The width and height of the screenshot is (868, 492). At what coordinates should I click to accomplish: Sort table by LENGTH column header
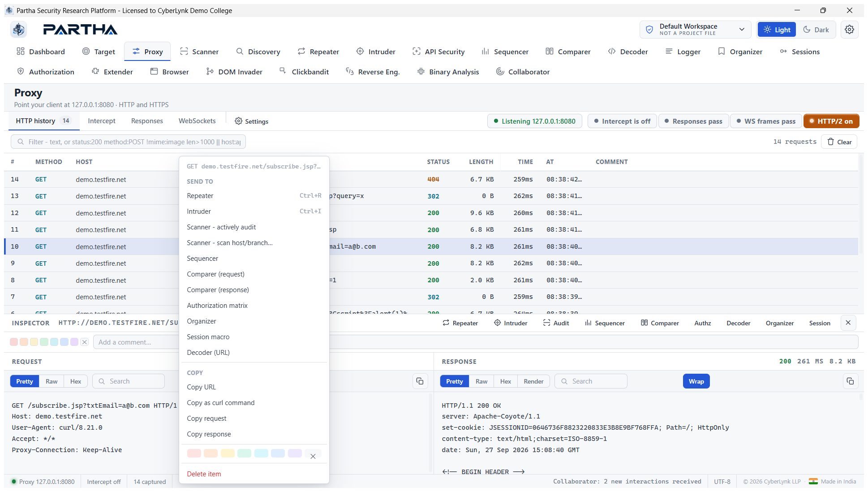481,162
